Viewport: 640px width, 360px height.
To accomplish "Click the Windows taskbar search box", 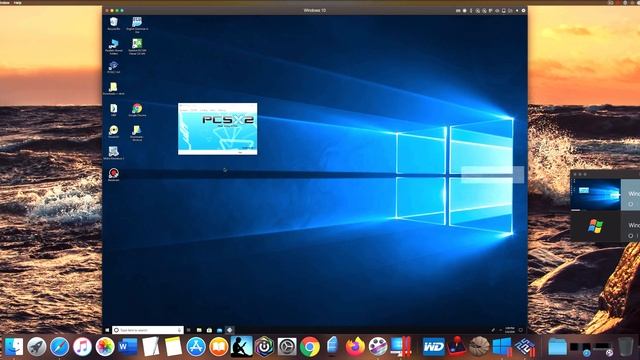I will click(148, 330).
